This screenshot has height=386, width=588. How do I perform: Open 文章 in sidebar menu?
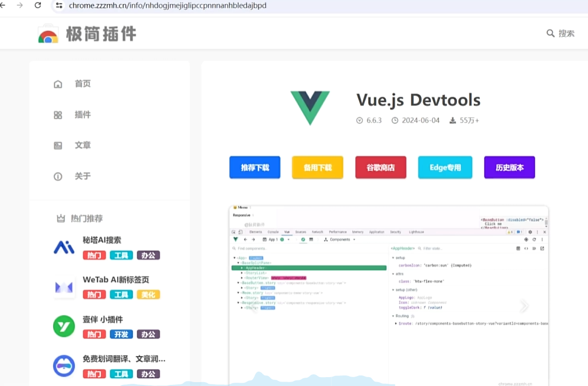point(83,145)
